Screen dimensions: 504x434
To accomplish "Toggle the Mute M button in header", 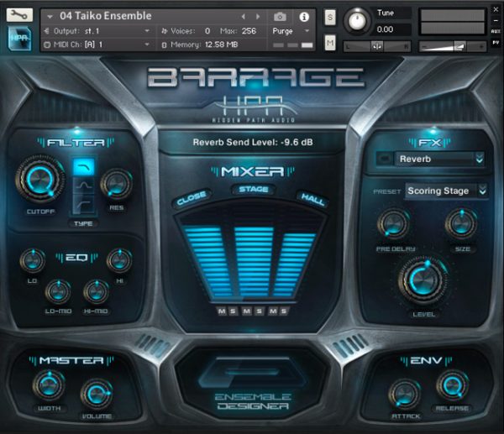I will pos(330,43).
